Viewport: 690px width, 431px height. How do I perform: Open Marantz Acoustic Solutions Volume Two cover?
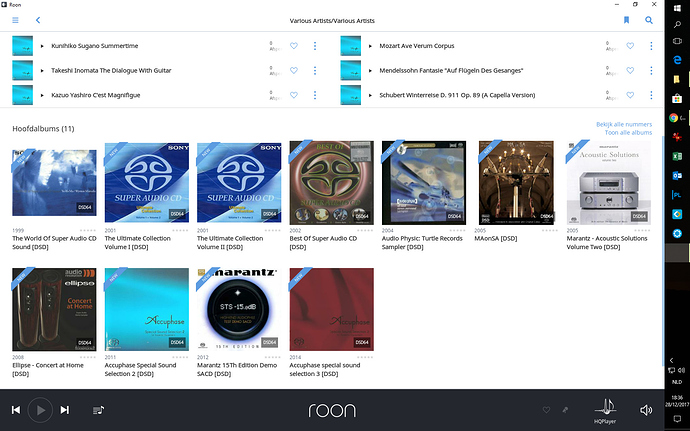tap(609, 183)
